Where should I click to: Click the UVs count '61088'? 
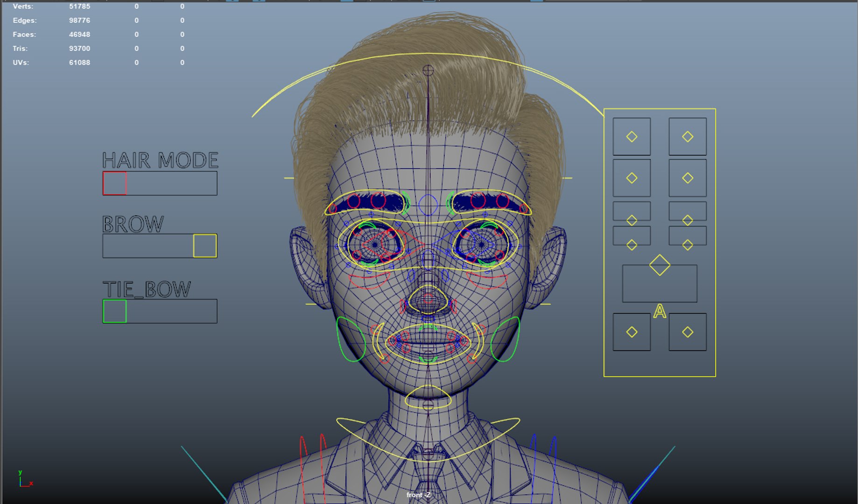(79, 63)
